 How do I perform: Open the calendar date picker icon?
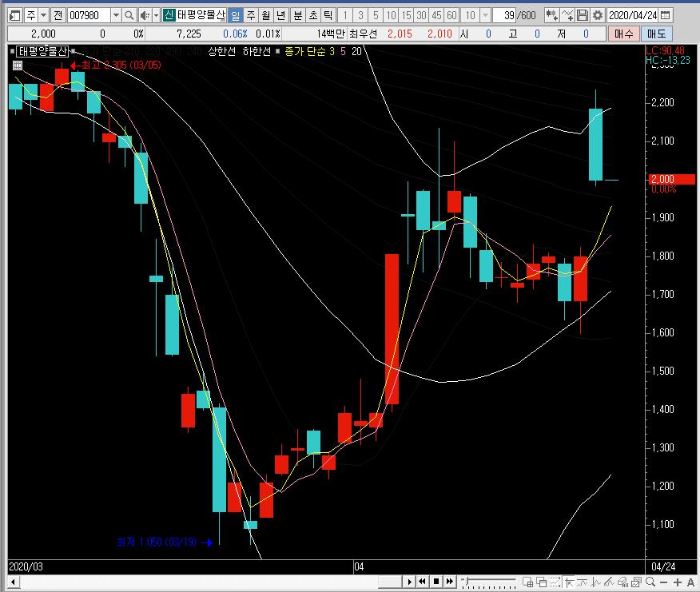coord(665,16)
